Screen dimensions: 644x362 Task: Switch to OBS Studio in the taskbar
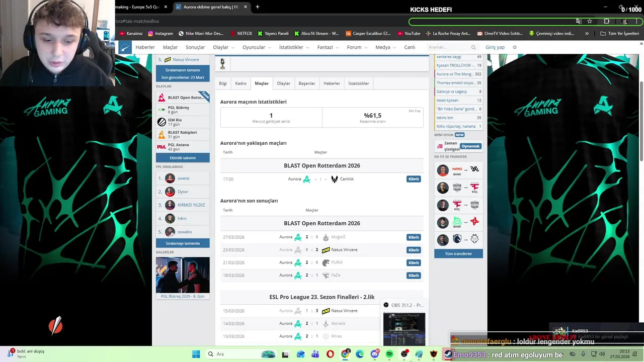(x=404, y=354)
